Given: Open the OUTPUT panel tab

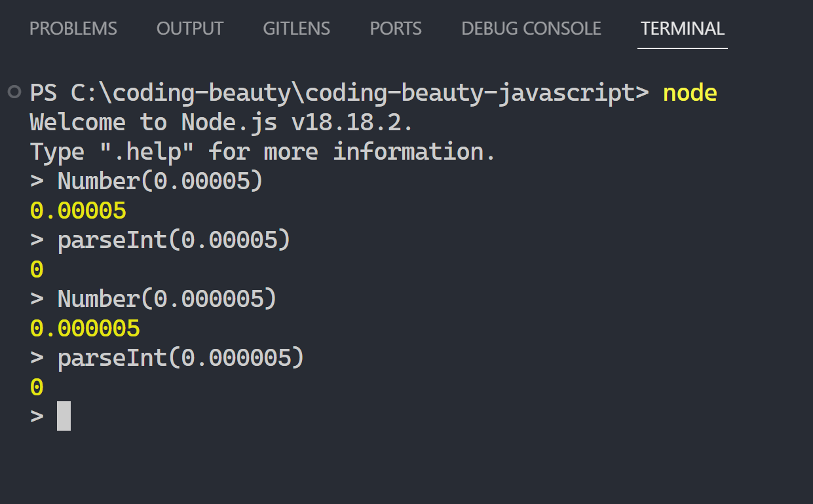Looking at the screenshot, I should pyautogui.click(x=190, y=29).
